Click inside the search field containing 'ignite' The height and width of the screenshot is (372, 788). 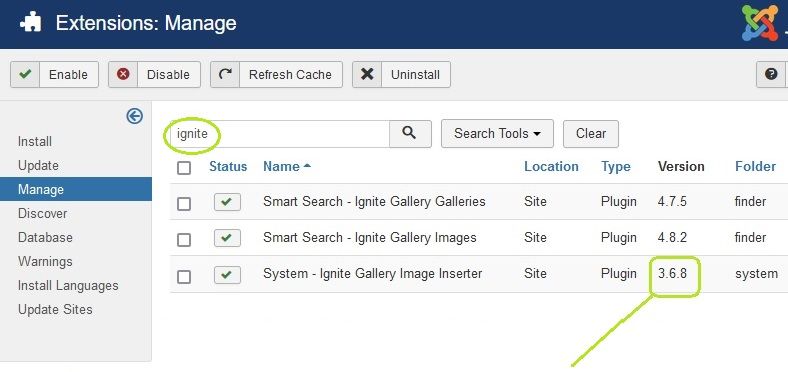pos(279,134)
